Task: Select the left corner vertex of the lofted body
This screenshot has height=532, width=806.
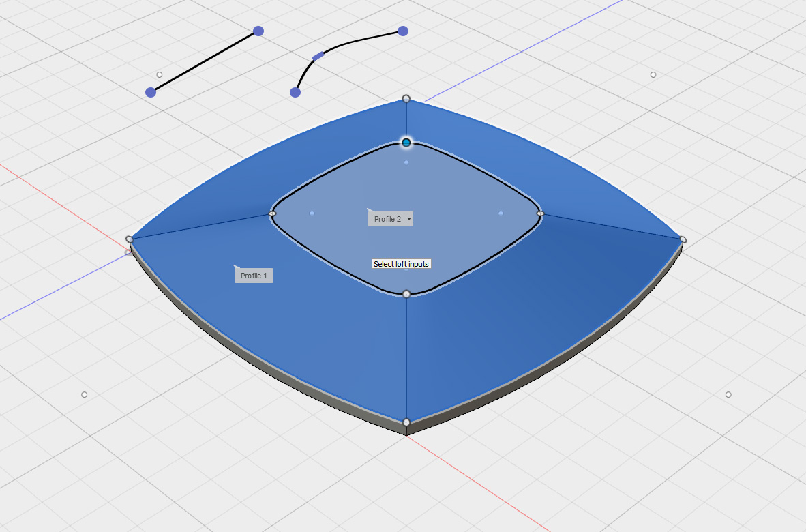Action: click(130, 239)
